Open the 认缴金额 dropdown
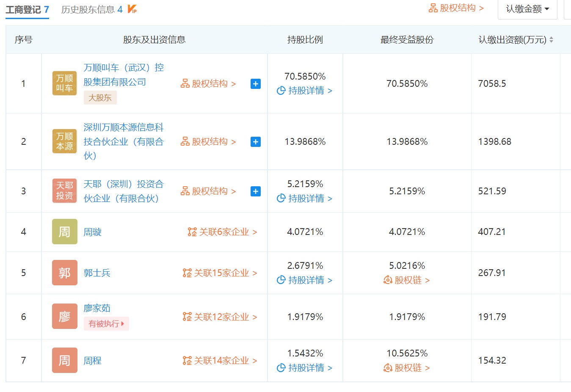Screen dimensions: 571x392 pos(527,9)
